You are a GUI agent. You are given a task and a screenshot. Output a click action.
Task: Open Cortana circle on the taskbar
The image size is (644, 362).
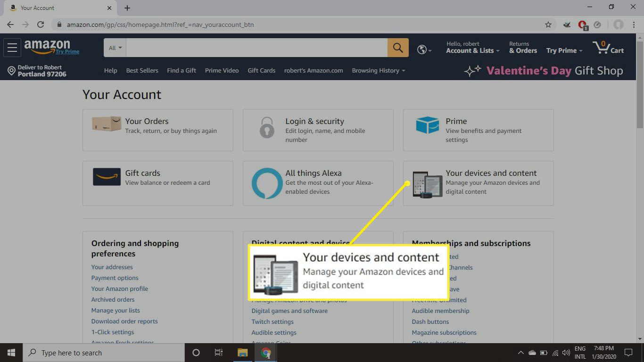pos(196,353)
